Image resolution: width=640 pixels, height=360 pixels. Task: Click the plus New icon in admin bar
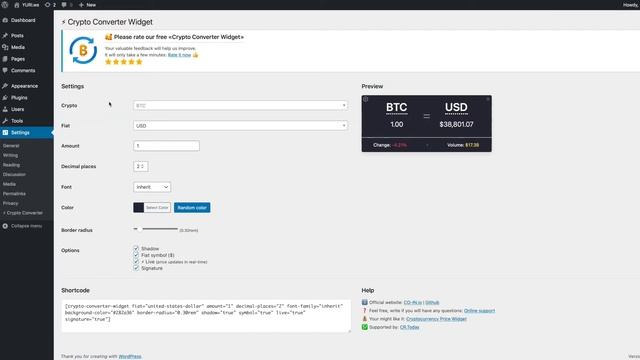pyautogui.click(x=81, y=5)
